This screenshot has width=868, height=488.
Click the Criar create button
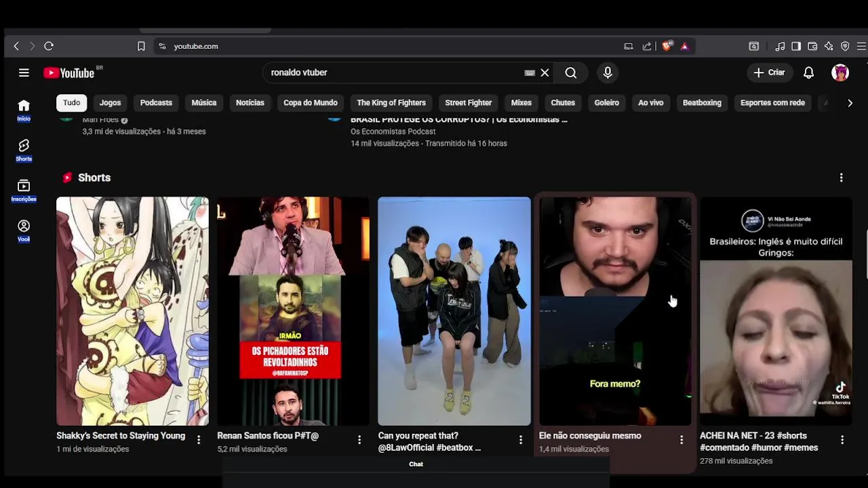(x=769, y=73)
